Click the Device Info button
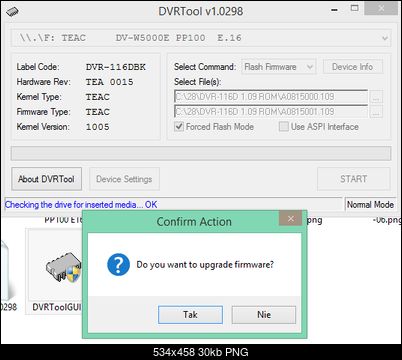Screen dimensions: 402x360 point(353,67)
